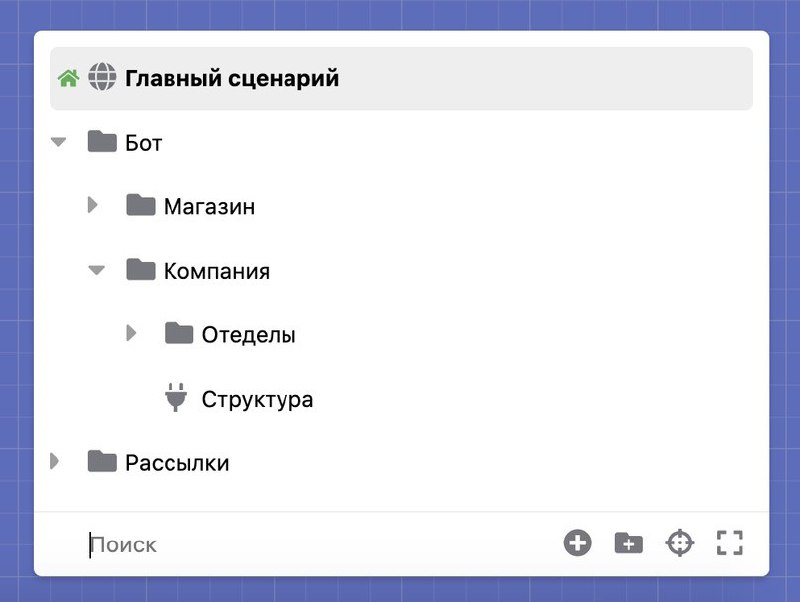Click the Бот folder icon
The image size is (800, 602).
click(102, 141)
